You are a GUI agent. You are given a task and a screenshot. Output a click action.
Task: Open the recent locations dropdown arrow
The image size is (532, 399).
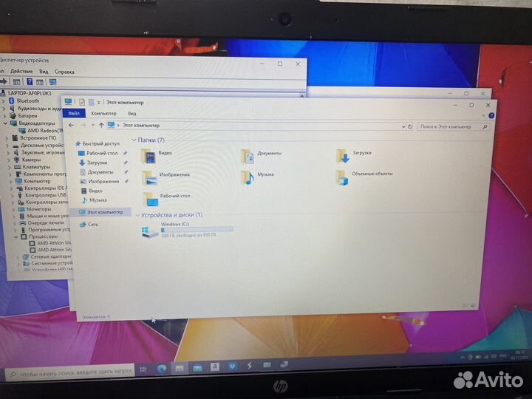point(92,125)
